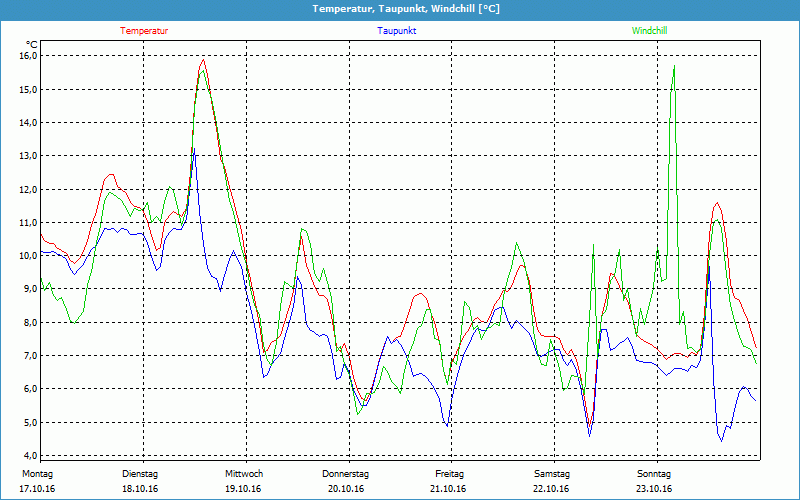Click the 10,0 y-axis value
Viewport: 800px width, 500px height.
[x=29, y=256]
